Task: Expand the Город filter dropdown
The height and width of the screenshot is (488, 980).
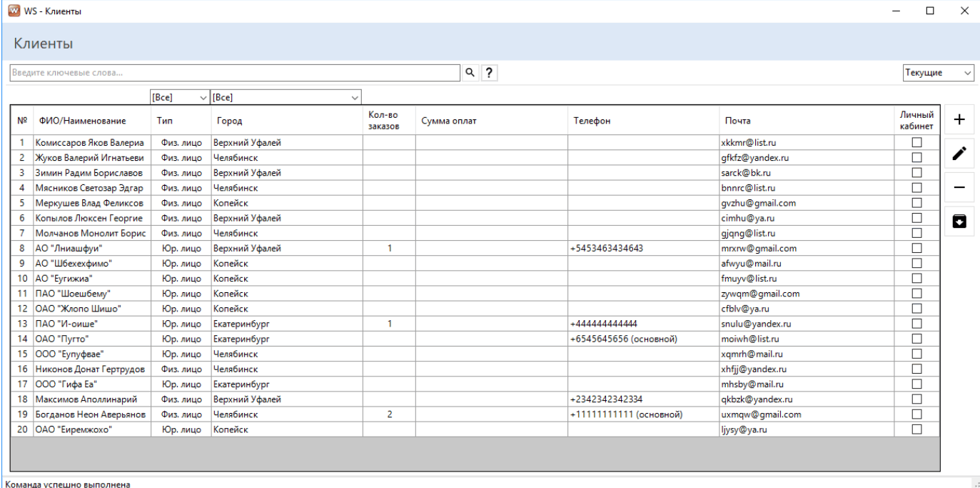Action: click(x=286, y=97)
